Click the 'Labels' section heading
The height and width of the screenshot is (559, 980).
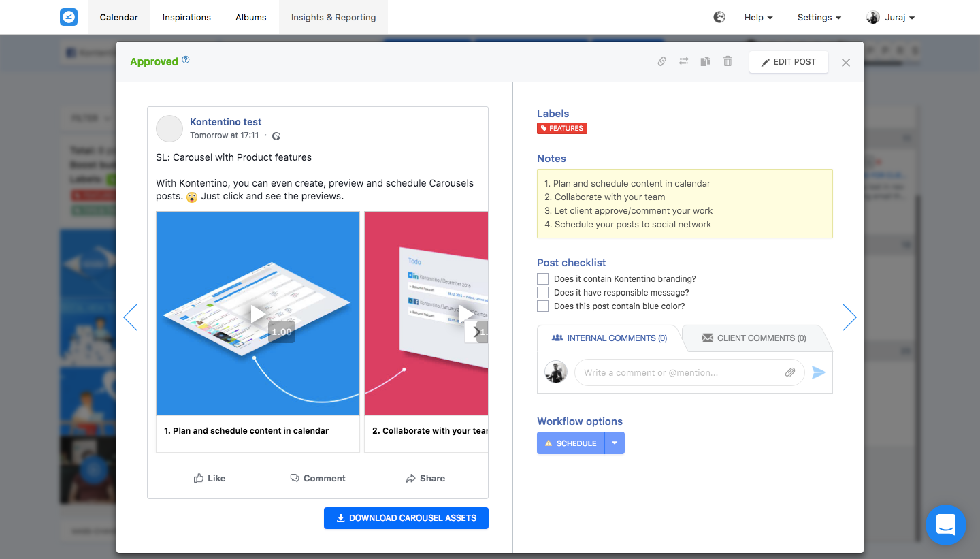pos(553,114)
